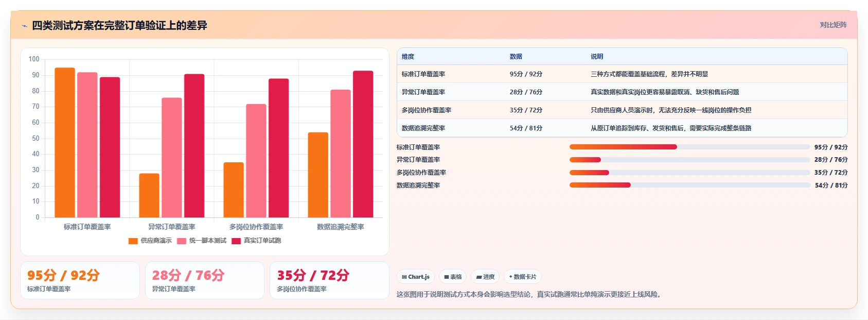Viewport: 868px width, 320px height.
Task: Click the 数据 table column header
Action: [516, 57]
